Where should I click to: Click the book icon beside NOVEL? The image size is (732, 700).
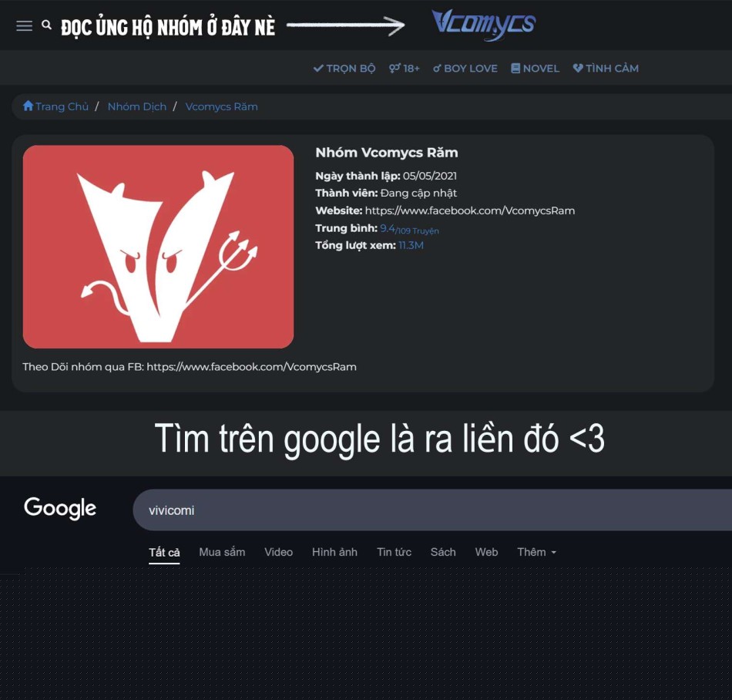pos(515,68)
